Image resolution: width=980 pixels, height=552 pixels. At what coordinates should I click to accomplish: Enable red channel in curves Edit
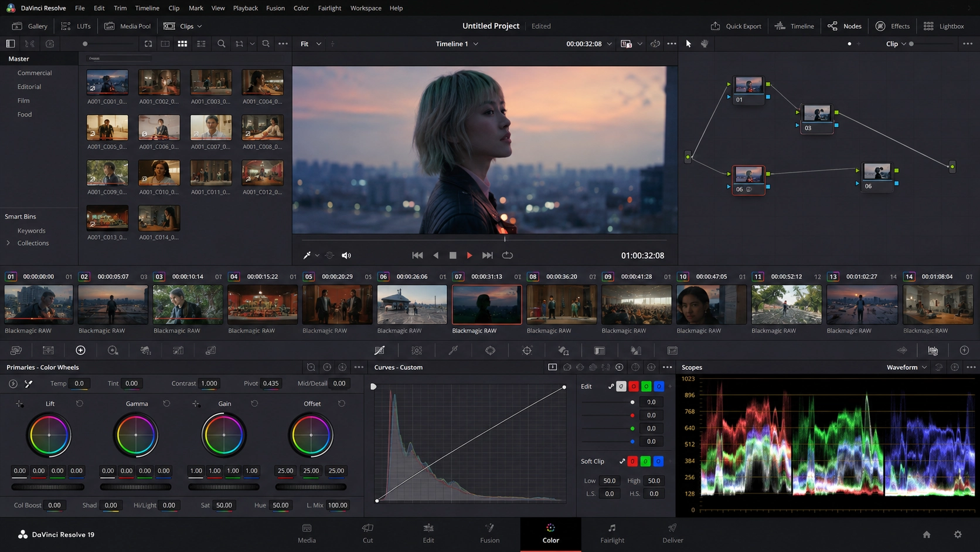point(634,386)
